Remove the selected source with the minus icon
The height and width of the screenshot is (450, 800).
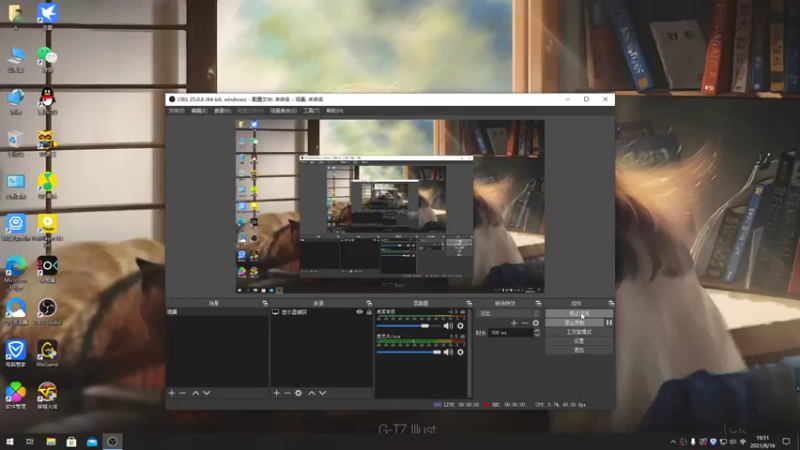[x=287, y=393]
